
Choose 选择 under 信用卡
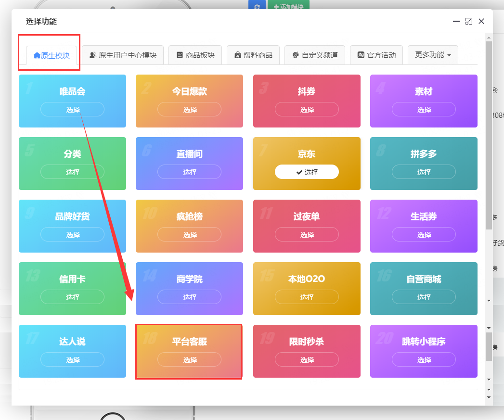click(72, 297)
